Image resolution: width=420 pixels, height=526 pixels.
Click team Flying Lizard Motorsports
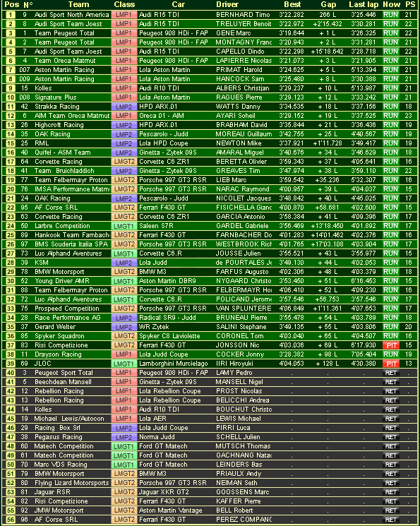72,483
